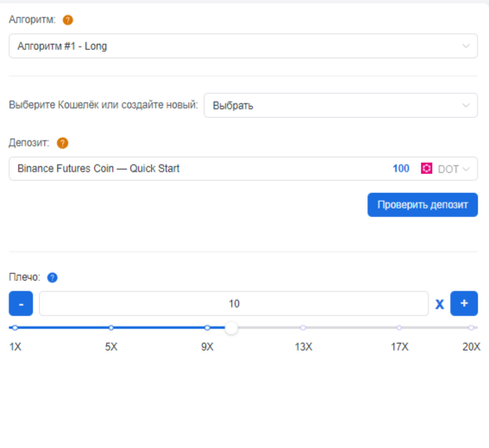Set leverage slider to 5X mark
This screenshot has height=448, width=489.
tap(111, 327)
